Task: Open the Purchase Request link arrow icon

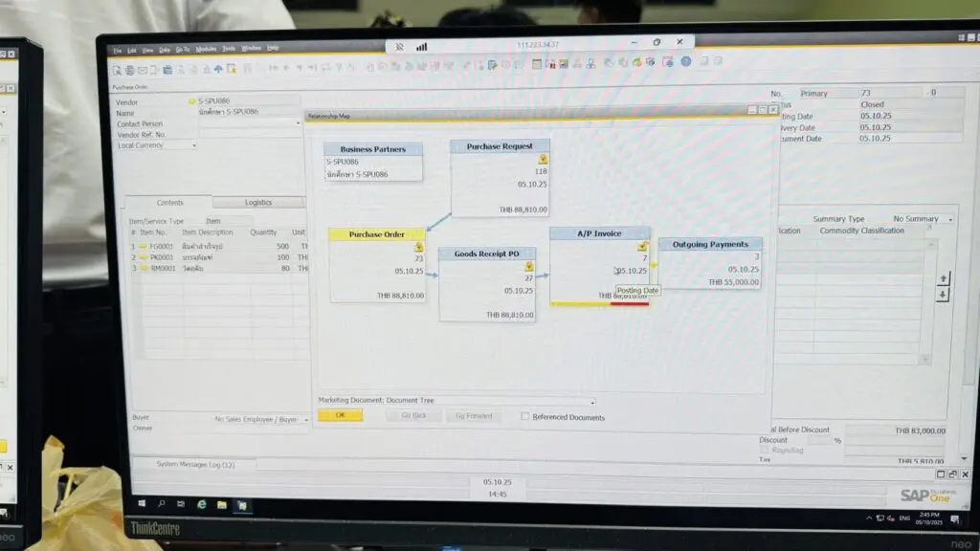Action: pos(543,160)
